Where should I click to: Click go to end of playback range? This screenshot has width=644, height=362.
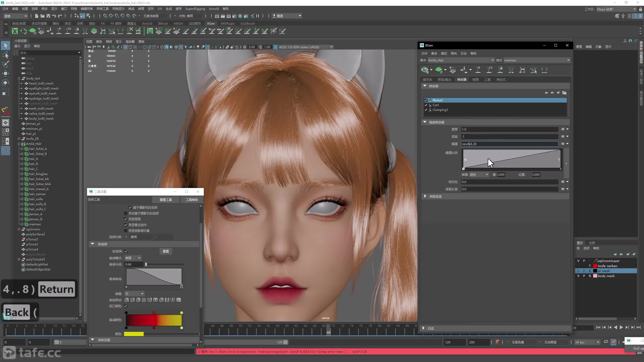[x=638, y=327]
